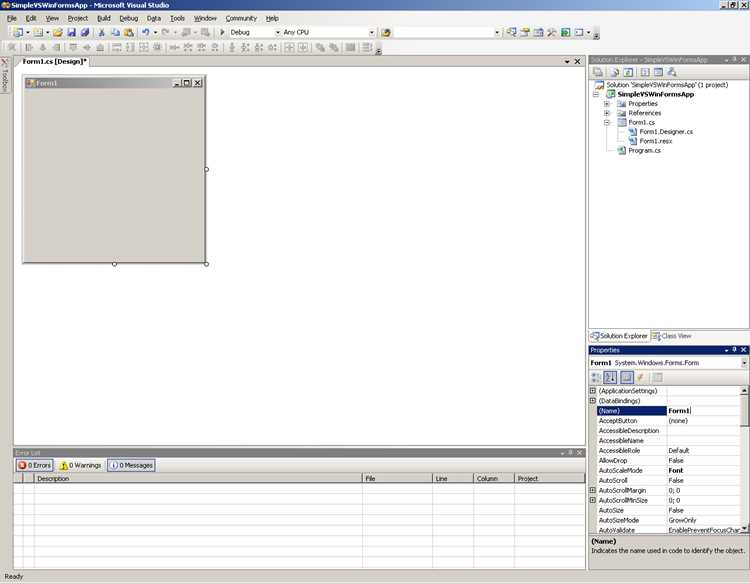The width and height of the screenshot is (750, 584).
Task: Click the Find in Files icon
Action: (386, 33)
